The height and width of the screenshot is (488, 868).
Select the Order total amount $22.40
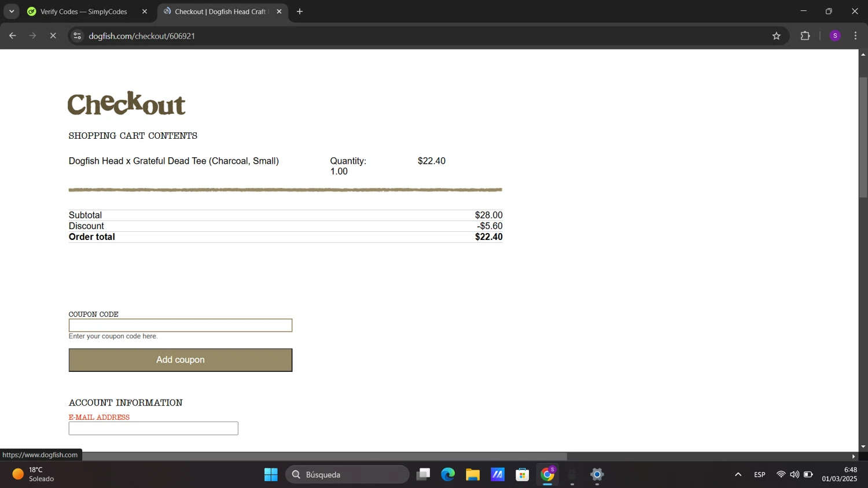(x=489, y=237)
